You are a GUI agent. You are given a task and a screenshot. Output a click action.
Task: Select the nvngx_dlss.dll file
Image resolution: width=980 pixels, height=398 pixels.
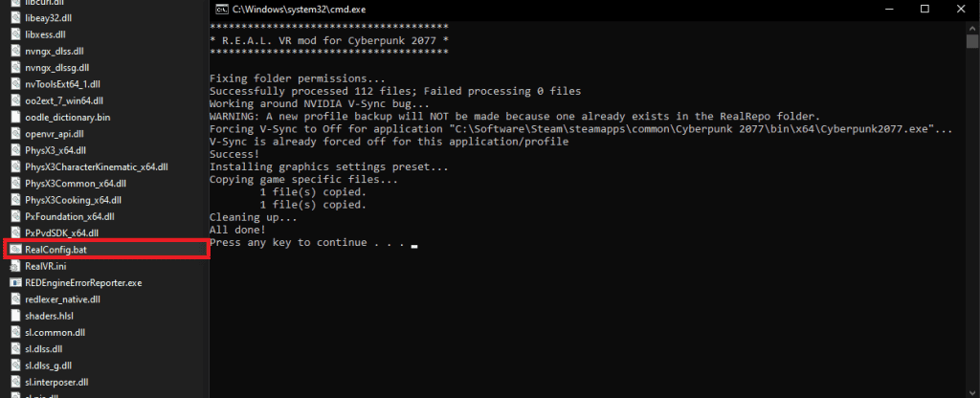[x=105, y=51]
